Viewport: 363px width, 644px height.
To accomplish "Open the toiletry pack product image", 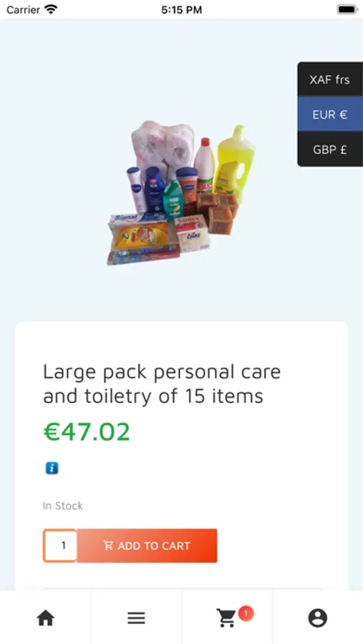I will [181, 193].
